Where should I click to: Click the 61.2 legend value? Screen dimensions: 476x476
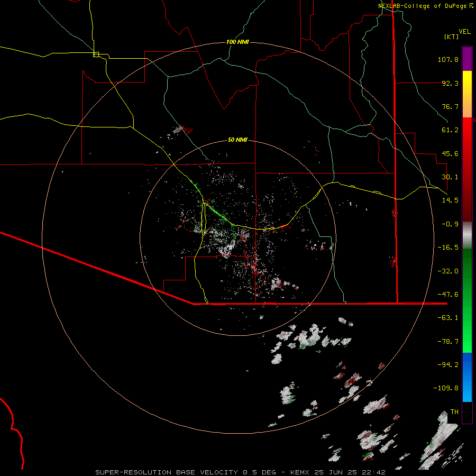tap(450, 130)
